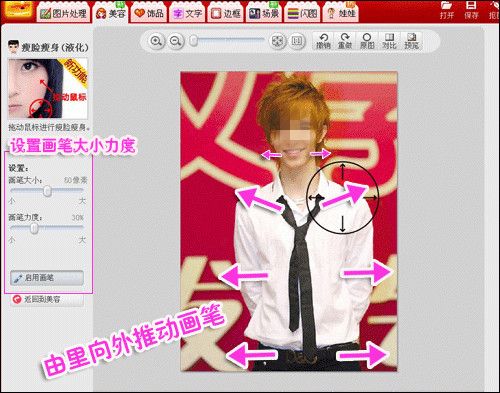
Task: Click the zoom slider handle
Action: coord(194,41)
